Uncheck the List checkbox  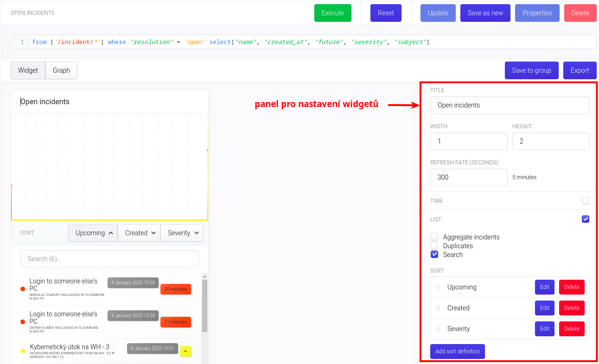coord(586,219)
